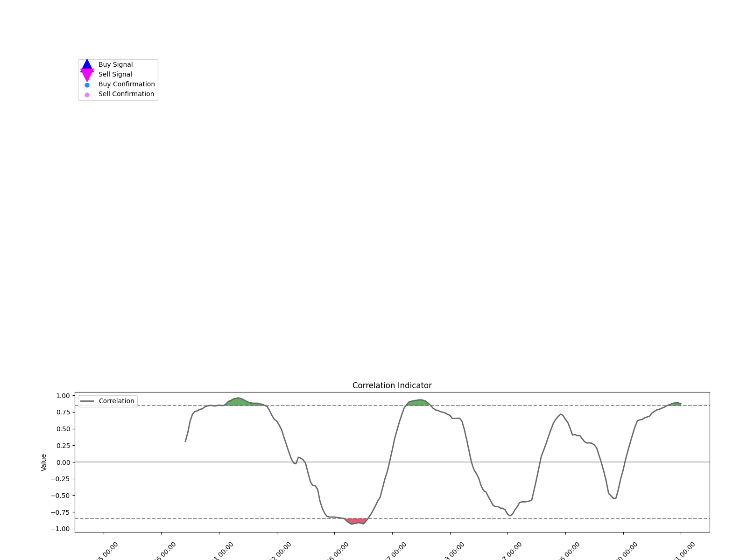
Task: Click the magenta Sell Signal triangle marker
Action: (87, 75)
